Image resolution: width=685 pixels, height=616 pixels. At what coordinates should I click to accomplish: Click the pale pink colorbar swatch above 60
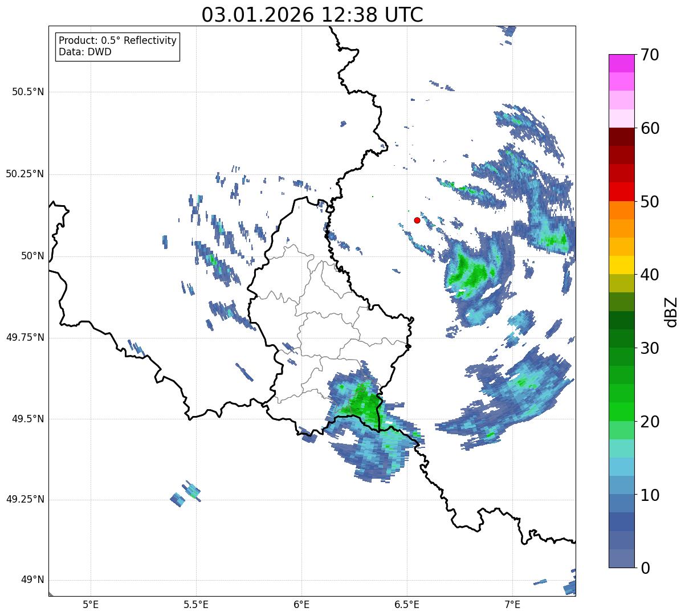point(621,119)
